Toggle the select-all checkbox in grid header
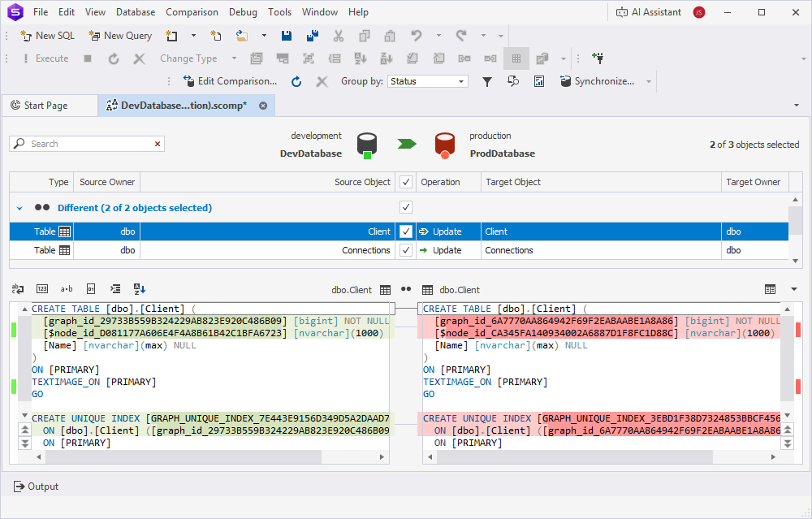812x519 pixels. 405,181
